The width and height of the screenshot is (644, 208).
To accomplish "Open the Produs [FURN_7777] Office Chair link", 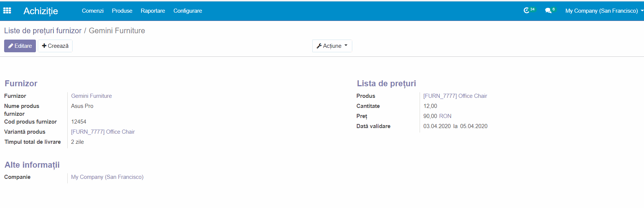I will point(455,96).
